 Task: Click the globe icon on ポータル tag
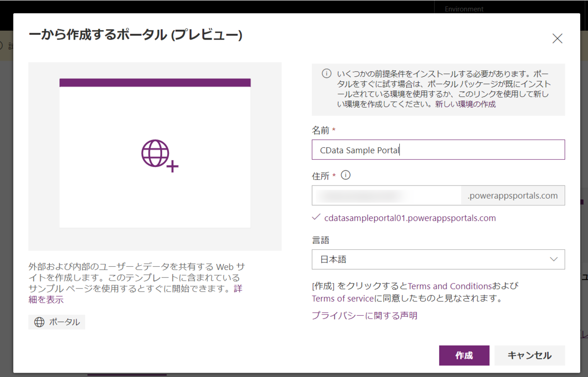pyautogui.click(x=39, y=322)
